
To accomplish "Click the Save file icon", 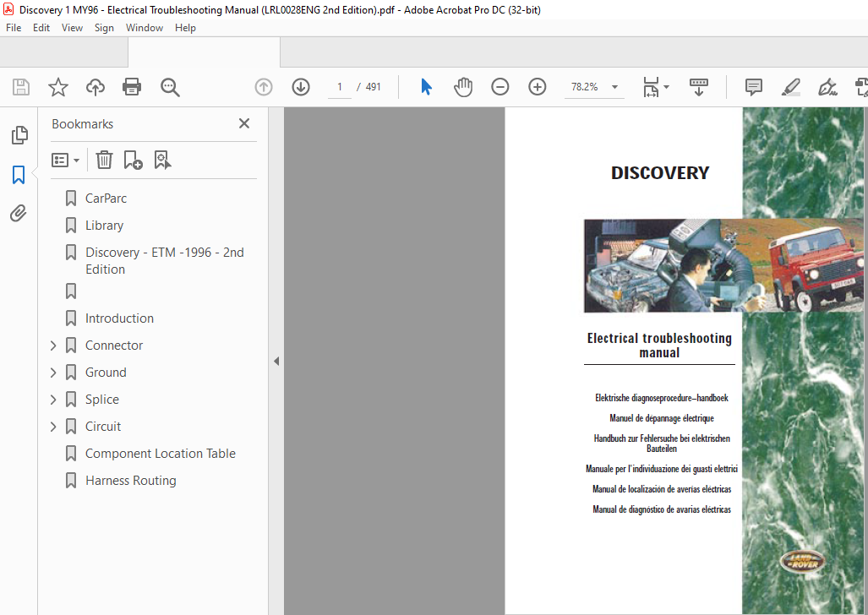I will pos(21,87).
